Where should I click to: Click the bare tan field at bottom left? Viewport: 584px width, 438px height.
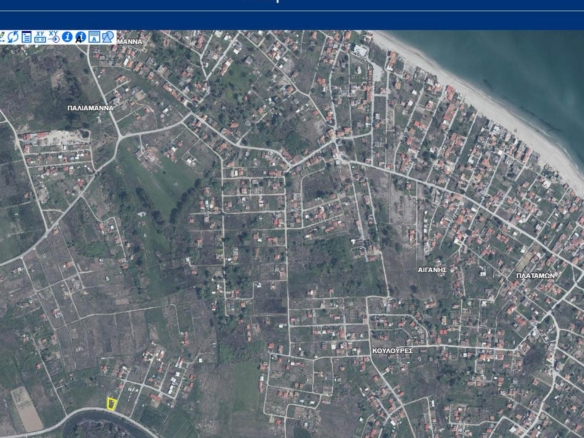(x=27, y=409)
